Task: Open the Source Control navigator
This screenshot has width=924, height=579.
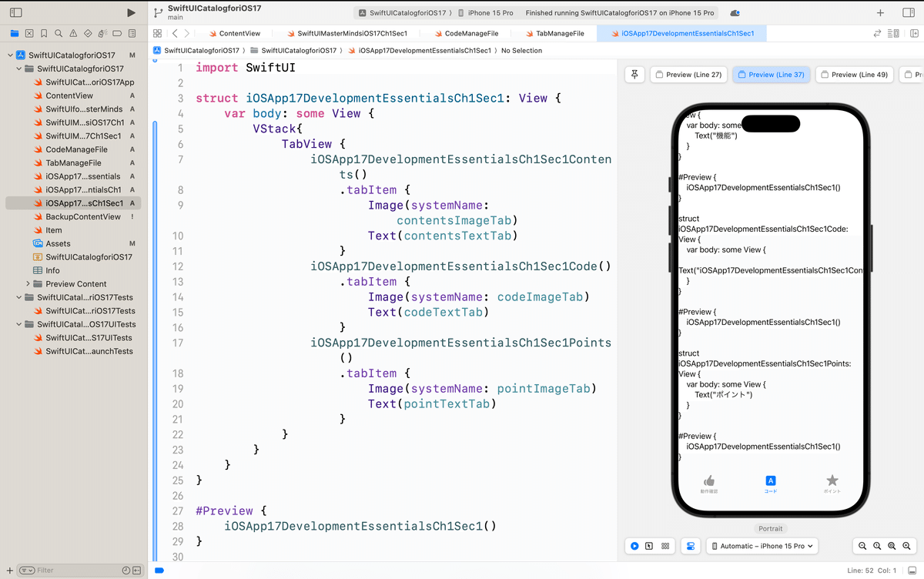Action: click(x=29, y=34)
